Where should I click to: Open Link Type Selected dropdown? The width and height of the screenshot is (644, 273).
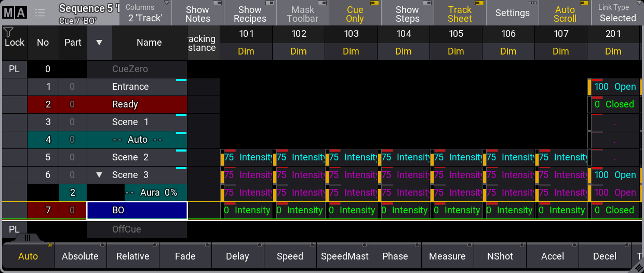[618, 13]
